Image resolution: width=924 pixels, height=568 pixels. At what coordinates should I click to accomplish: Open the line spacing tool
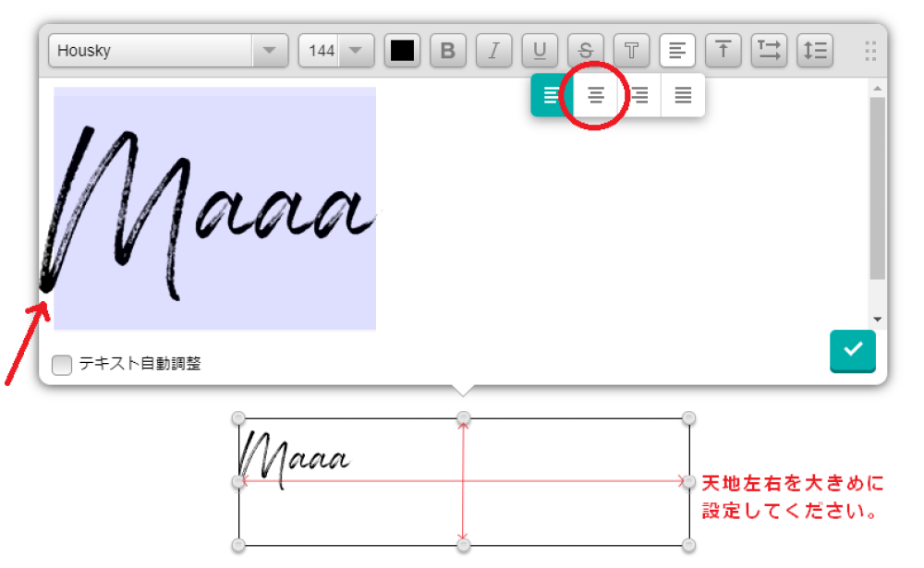[815, 51]
